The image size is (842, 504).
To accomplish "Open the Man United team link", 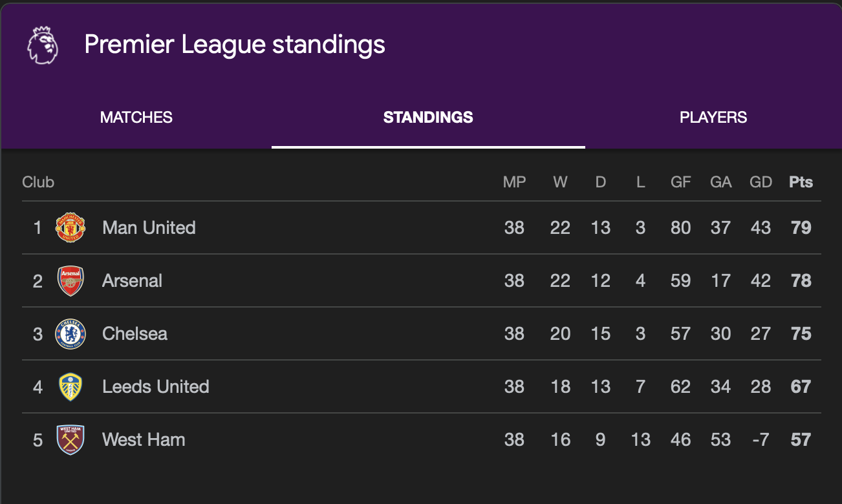I will click(x=149, y=227).
